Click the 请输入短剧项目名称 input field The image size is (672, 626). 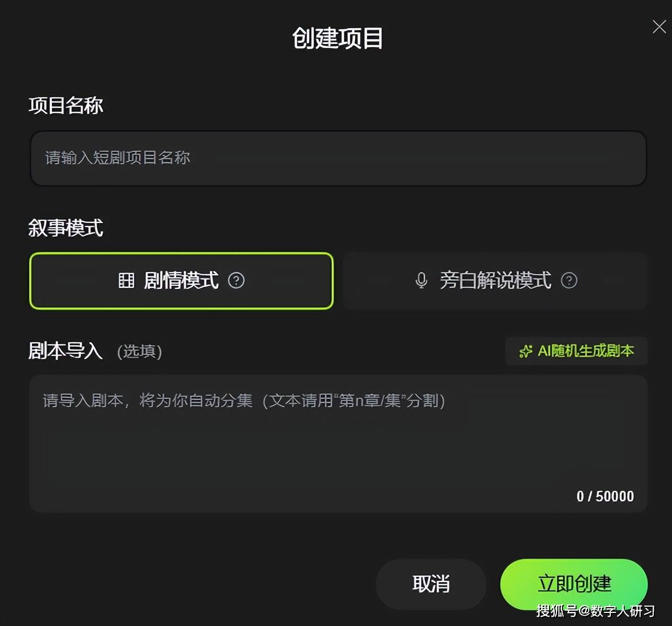(x=338, y=159)
